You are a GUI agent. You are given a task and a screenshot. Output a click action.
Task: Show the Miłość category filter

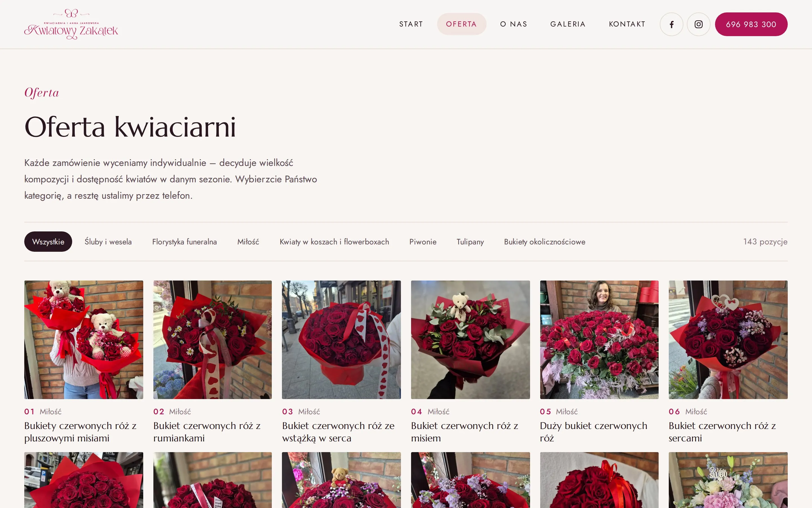tap(248, 242)
